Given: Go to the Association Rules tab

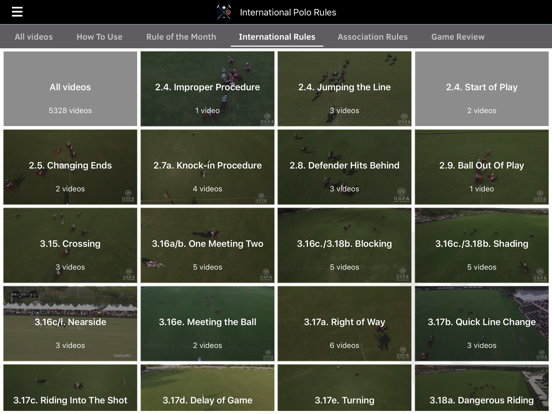Looking at the screenshot, I should tap(372, 37).
